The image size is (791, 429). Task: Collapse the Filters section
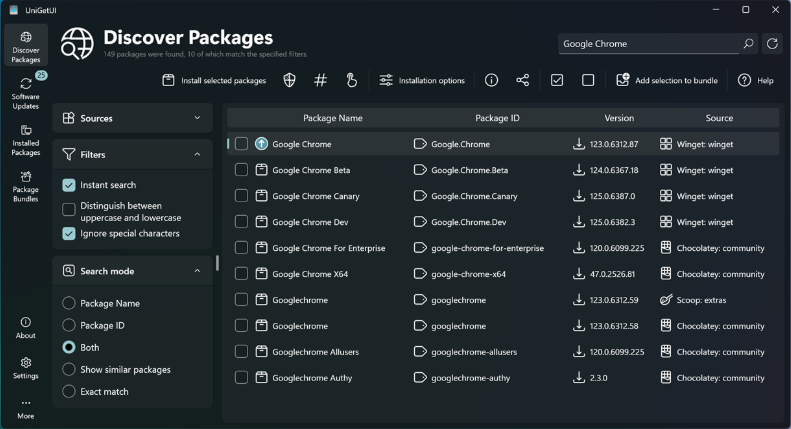point(197,155)
